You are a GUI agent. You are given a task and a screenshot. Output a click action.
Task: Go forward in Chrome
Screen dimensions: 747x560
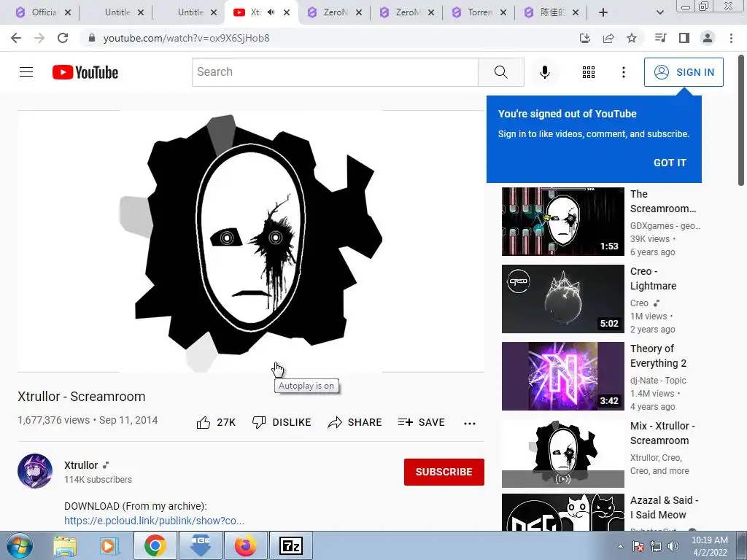pyautogui.click(x=39, y=38)
